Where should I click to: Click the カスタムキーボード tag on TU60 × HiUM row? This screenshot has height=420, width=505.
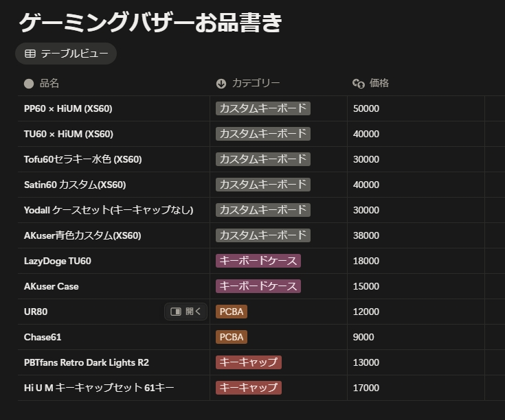point(263,134)
